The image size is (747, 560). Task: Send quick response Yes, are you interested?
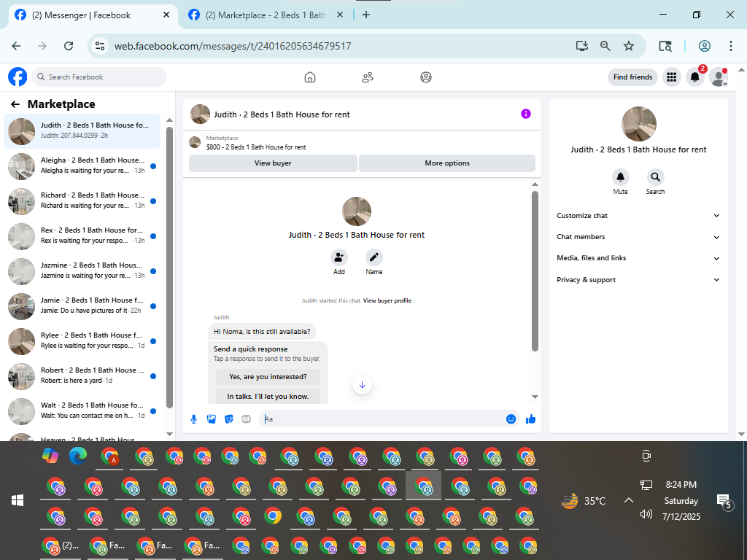point(268,377)
